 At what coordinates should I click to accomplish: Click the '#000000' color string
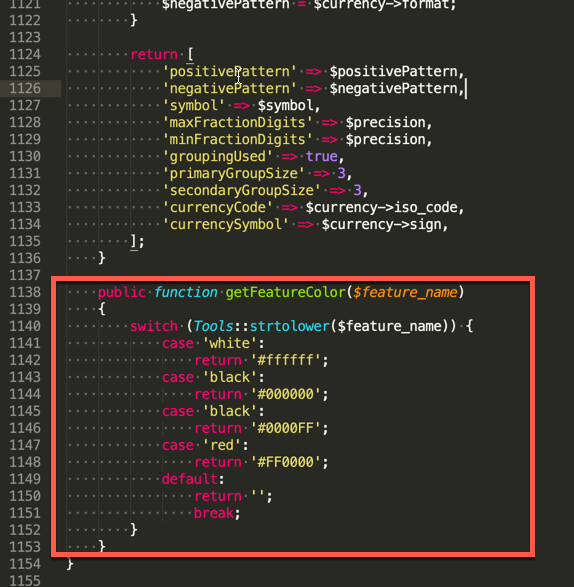point(285,394)
